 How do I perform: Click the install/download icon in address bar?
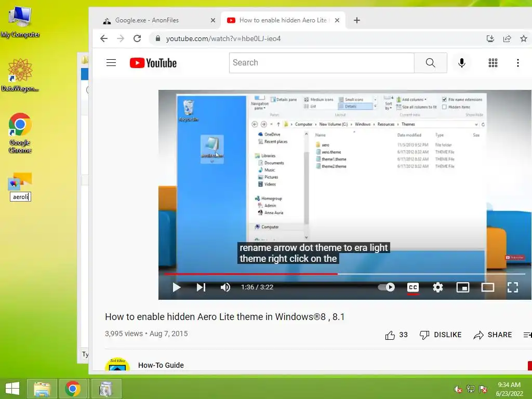click(x=490, y=38)
